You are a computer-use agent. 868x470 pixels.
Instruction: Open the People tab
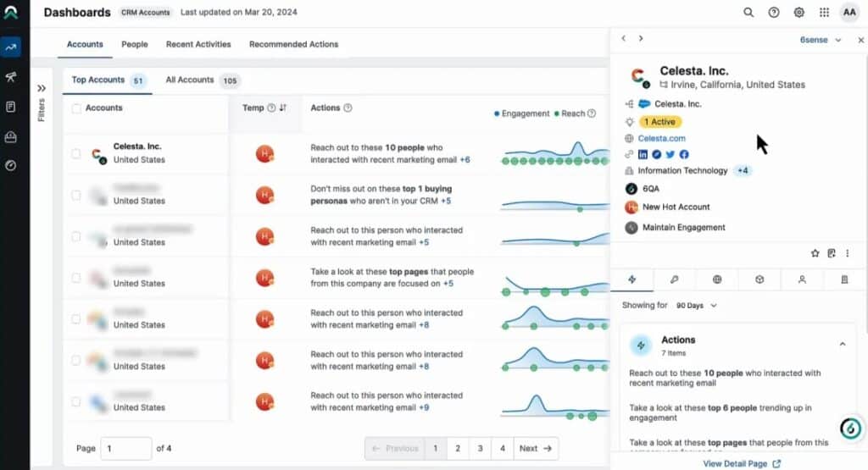[135, 44]
